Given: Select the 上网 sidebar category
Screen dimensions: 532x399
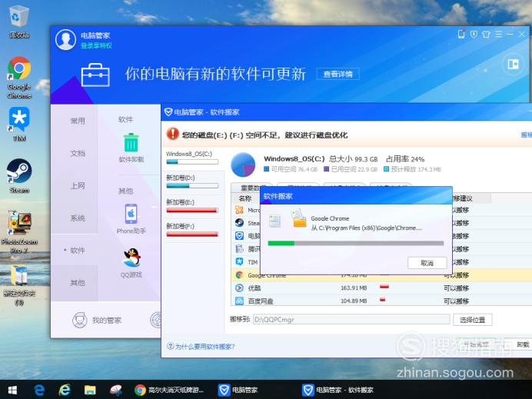Looking at the screenshot, I should (x=78, y=185).
